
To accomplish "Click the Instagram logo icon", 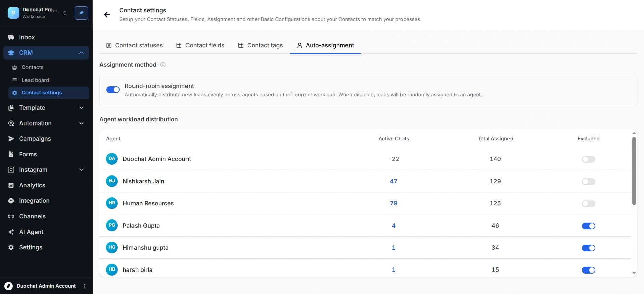I will tap(11, 170).
